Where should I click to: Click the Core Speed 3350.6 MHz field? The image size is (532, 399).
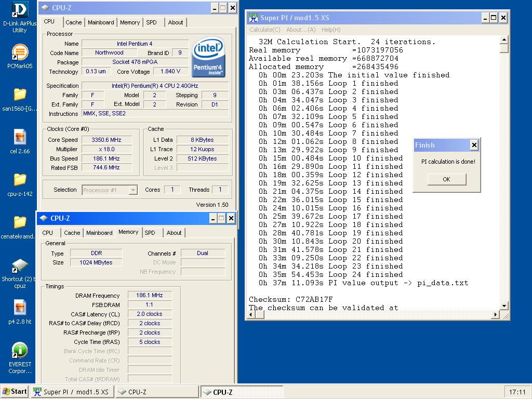point(106,140)
